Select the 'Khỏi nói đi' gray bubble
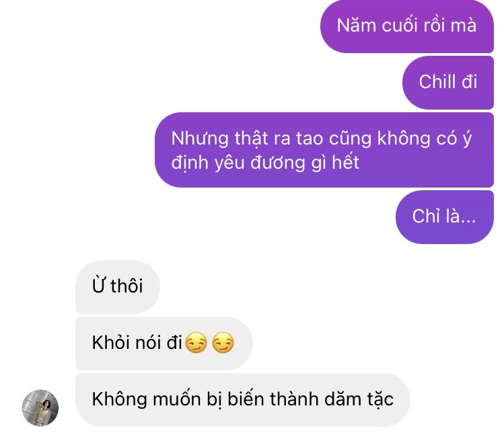Viewport: 504px width, 437px height. click(x=164, y=343)
